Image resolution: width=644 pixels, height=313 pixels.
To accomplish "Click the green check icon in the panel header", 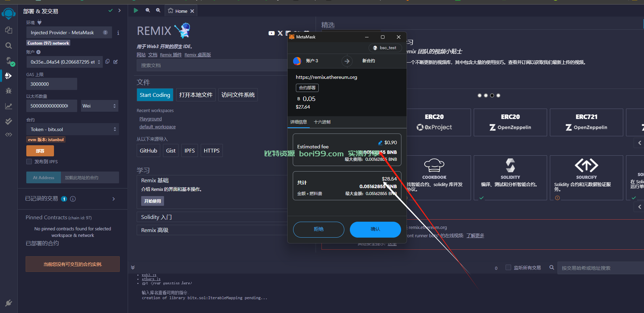I will click(x=110, y=11).
